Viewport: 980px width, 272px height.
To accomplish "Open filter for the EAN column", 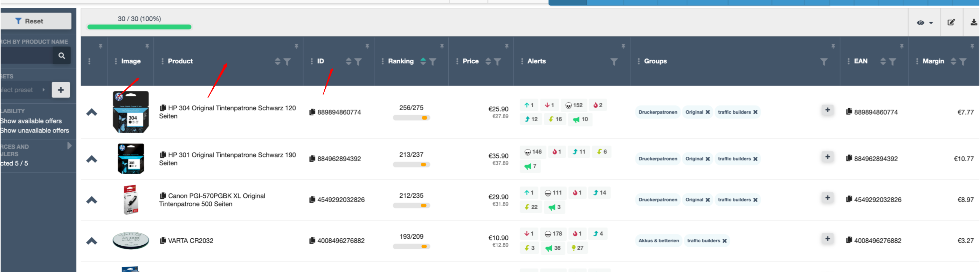I will (x=892, y=62).
